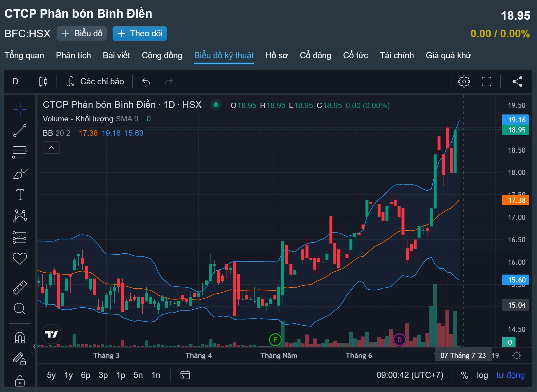Open the candlestick chart style selector

(43, 81)
